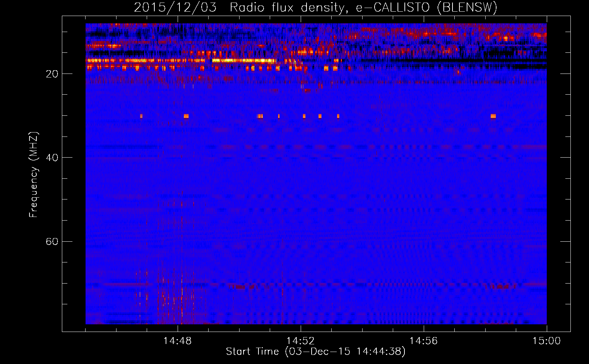The width and height of the screenshot is (589, 364).
Task: Click the 60 MHz frequency label
Action: tap(52, 241)
